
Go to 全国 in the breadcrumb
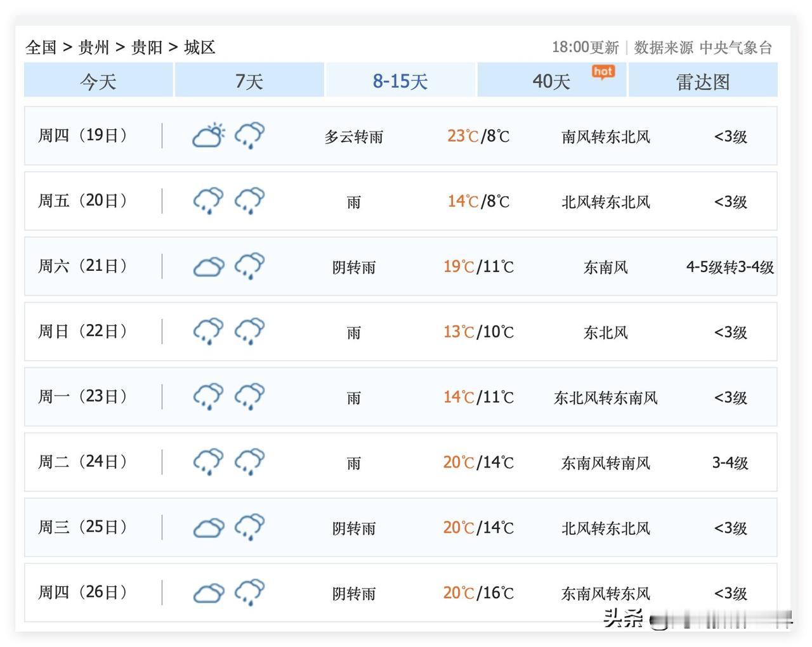point(41,47)
